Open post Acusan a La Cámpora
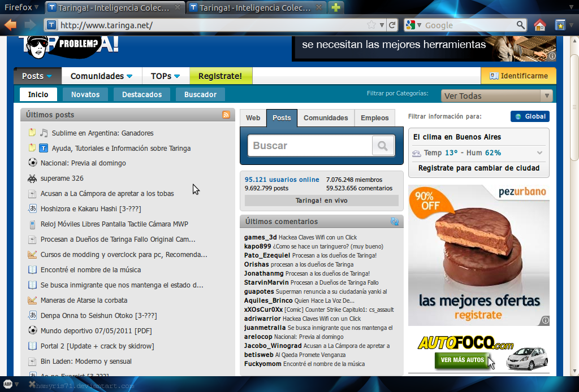The image size is (579, 392). (107, 194)
